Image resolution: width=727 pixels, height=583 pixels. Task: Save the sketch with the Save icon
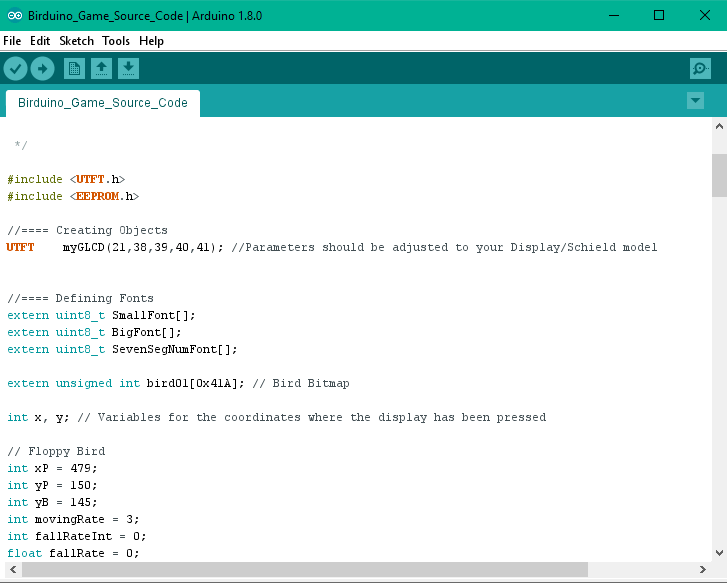(128, 68)
